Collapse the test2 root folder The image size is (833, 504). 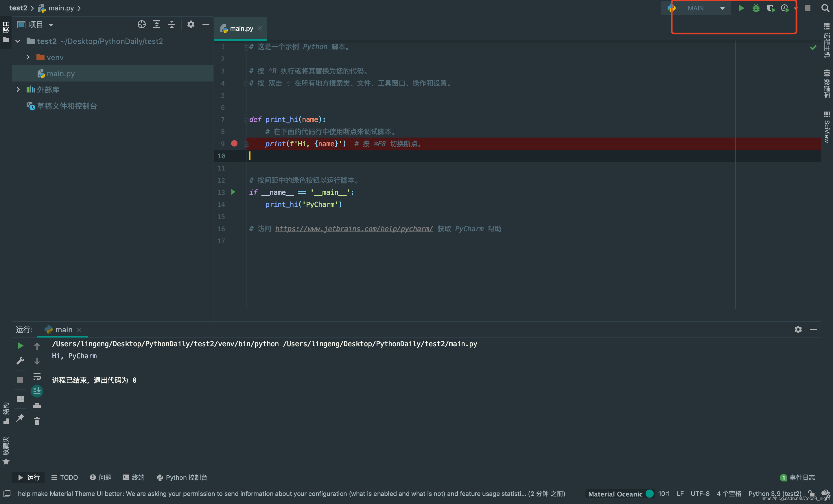18,41
